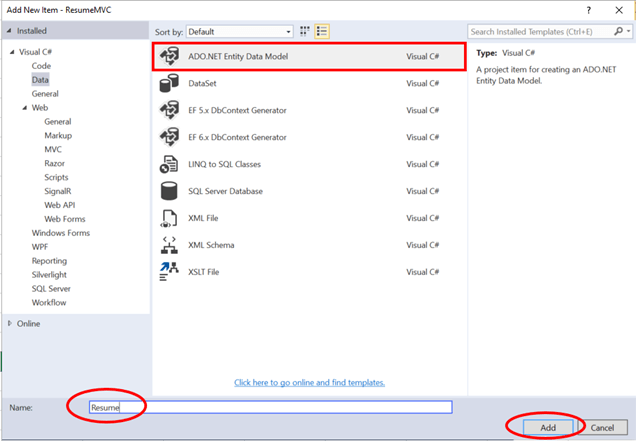Image resolution: width=636 pixels, height=441 pixels.
Task: Open the Sort by Default dropdown
Action: 240,32
